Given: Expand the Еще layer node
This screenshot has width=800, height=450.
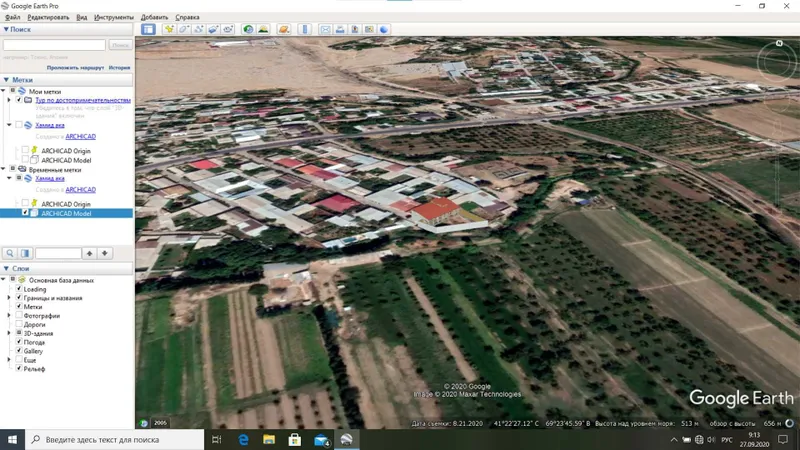Looking at the screenshot, I should (x=9, y=360).
